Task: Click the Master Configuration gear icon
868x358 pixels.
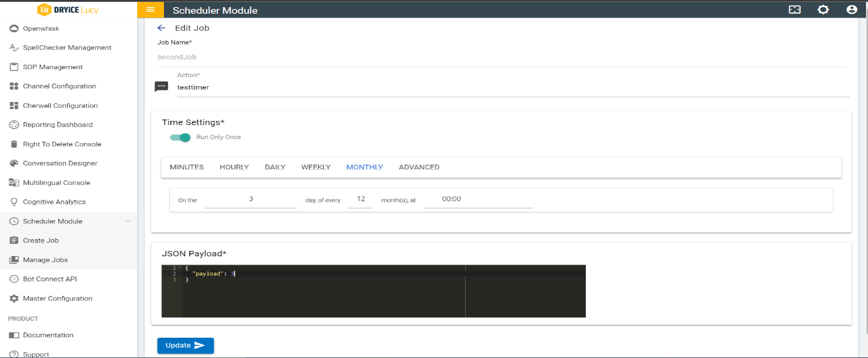Action: 14,299
